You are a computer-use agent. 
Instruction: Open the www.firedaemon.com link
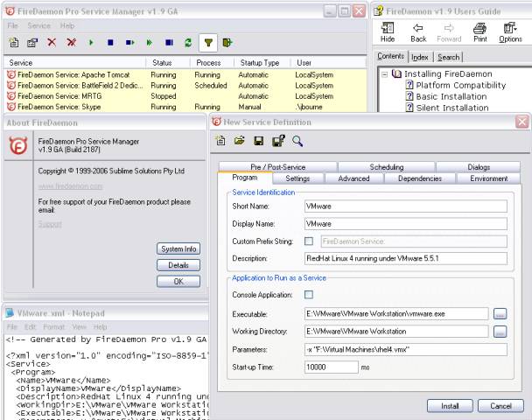(x=70, y=186)
